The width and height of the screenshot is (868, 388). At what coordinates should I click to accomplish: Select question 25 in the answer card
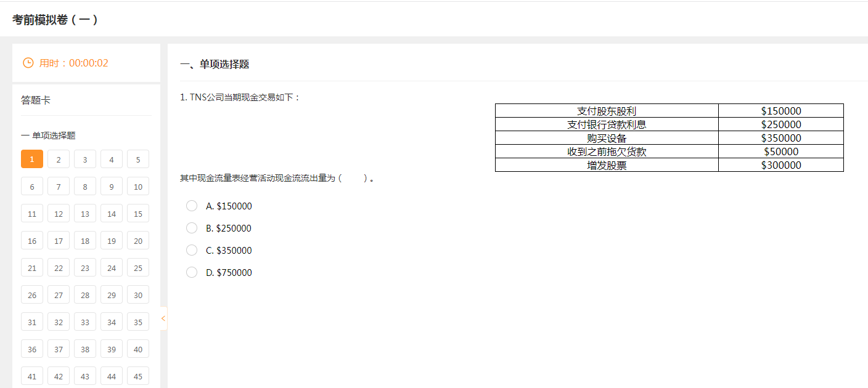coord(137,267)
